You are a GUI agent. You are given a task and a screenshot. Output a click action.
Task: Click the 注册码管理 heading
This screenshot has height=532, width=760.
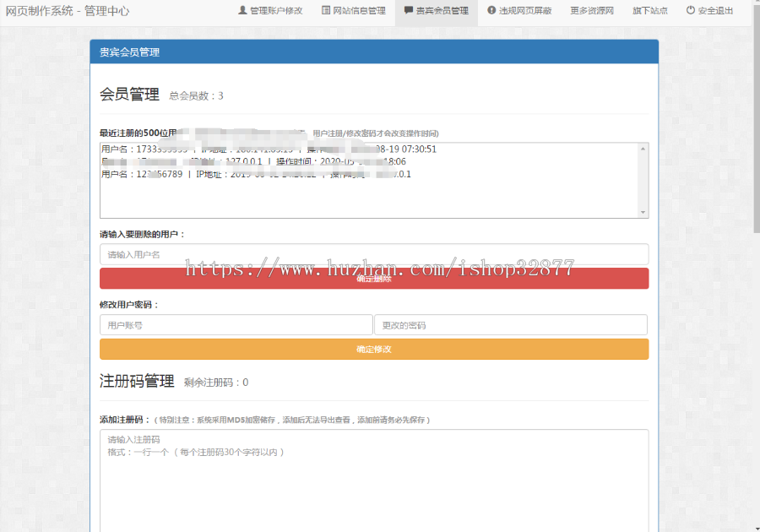point(137,381)
